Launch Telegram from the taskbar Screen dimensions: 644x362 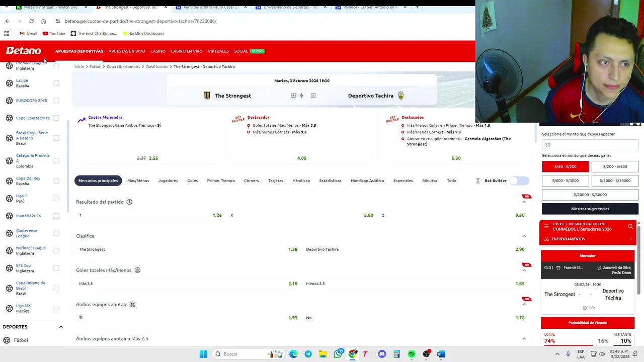(x=308, y=354)
